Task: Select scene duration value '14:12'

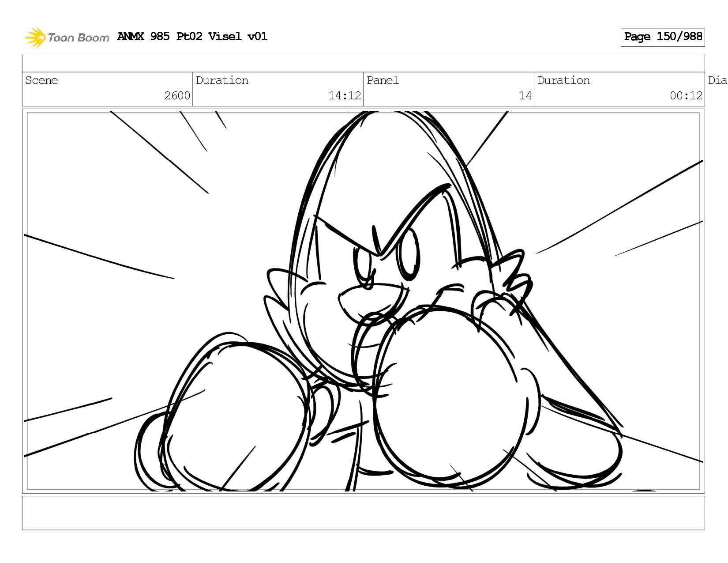Action: (x=345, y=96)
